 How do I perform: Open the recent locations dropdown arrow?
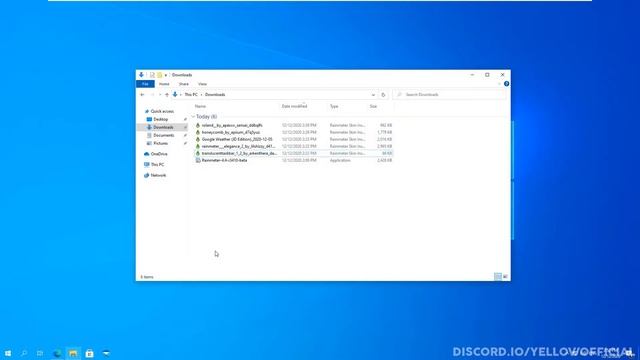tap(160, 95)
